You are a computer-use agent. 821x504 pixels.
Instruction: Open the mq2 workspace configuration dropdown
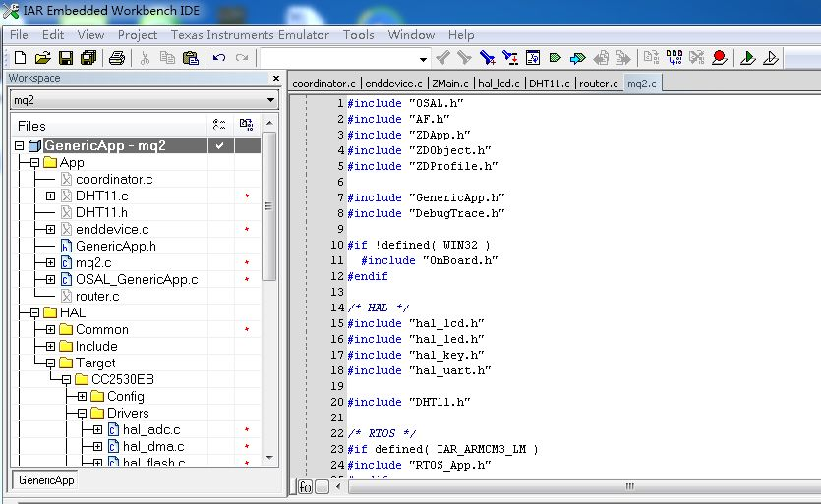(x=270, y=100)
